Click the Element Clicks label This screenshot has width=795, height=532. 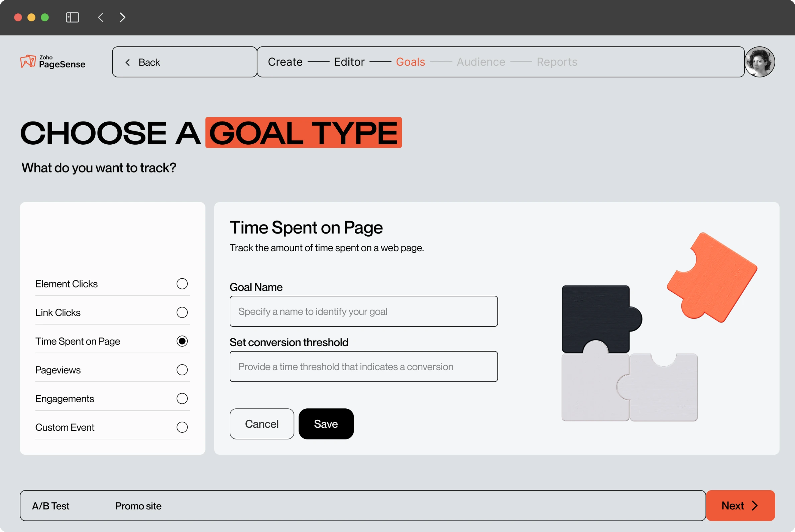point(66,284)
